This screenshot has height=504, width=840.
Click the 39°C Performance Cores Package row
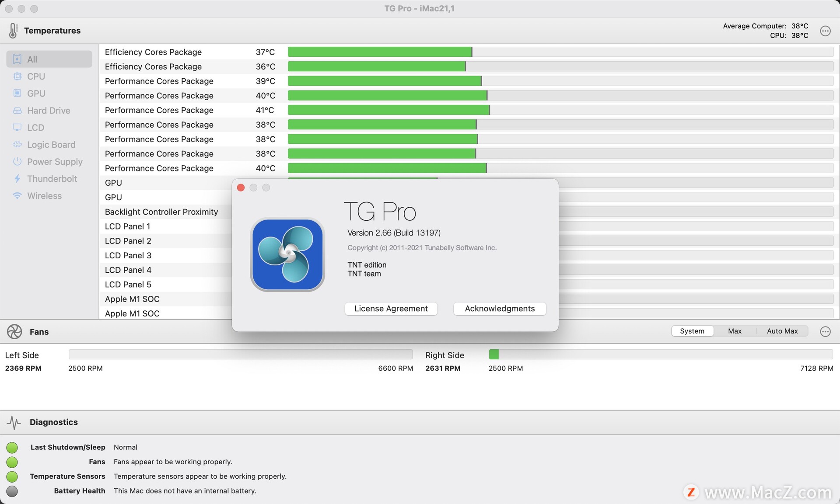tap(469, 81)
